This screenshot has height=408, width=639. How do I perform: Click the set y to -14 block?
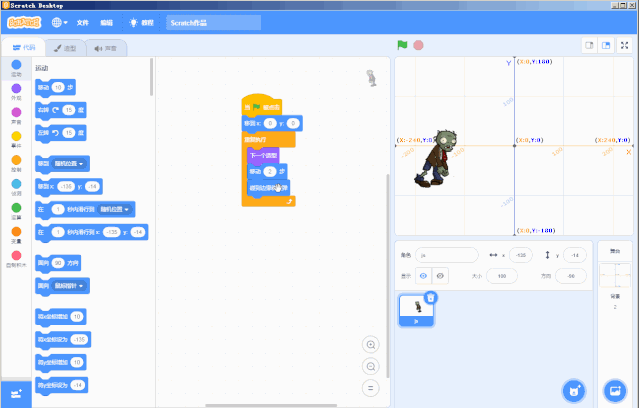(x=62, y=385)
